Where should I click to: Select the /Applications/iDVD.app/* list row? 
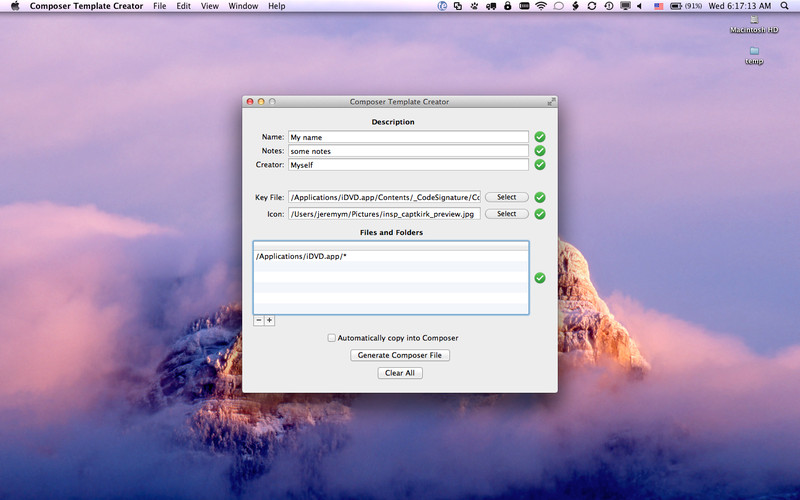(x=391, y=256)
